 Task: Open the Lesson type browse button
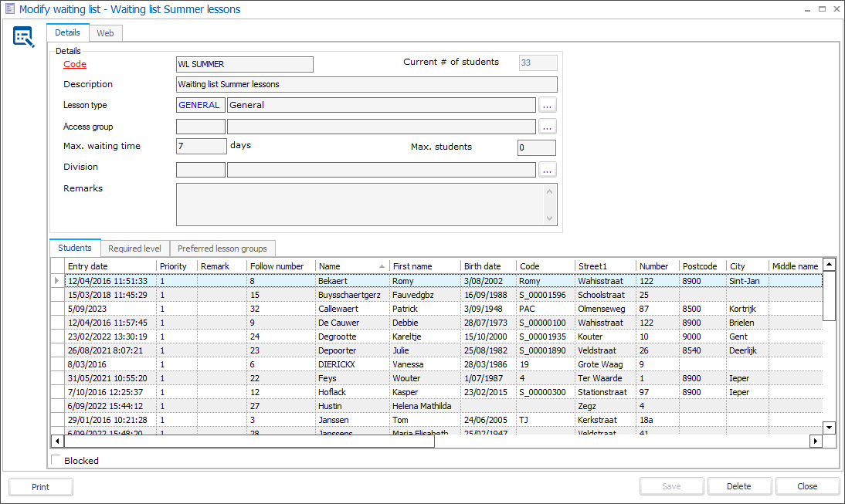pos(547,105)
